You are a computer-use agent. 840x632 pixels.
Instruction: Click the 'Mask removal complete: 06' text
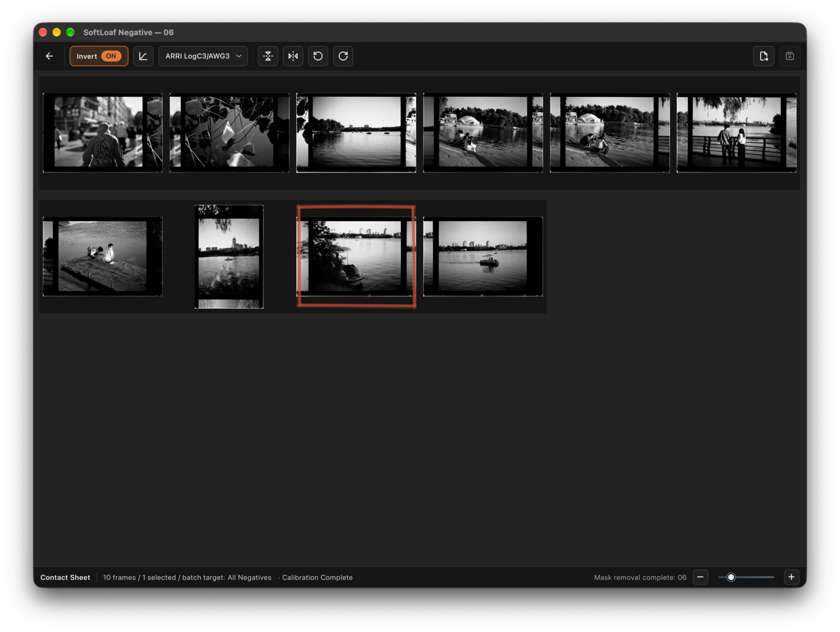tap(640, 577)
